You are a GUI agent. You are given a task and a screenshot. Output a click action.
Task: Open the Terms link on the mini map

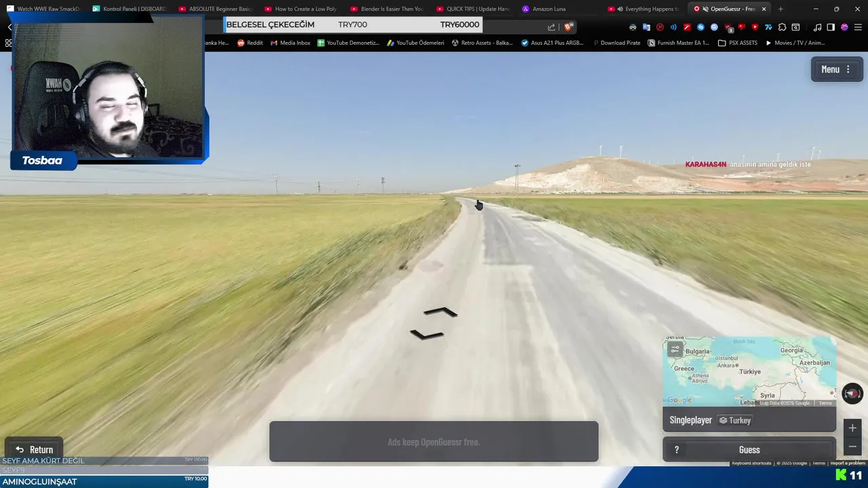click(825, 403)
